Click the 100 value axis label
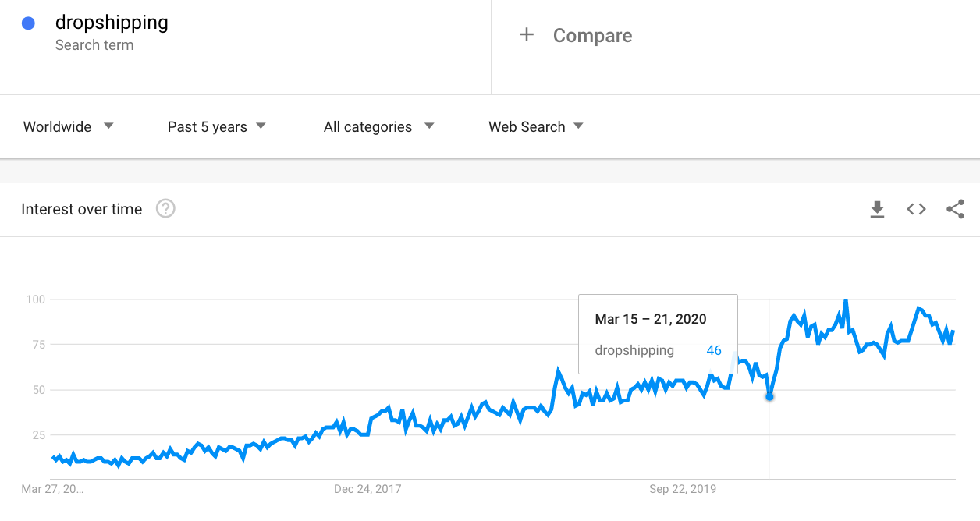The width and height of the screenshot is (980, 521). [x=36, y=299]
